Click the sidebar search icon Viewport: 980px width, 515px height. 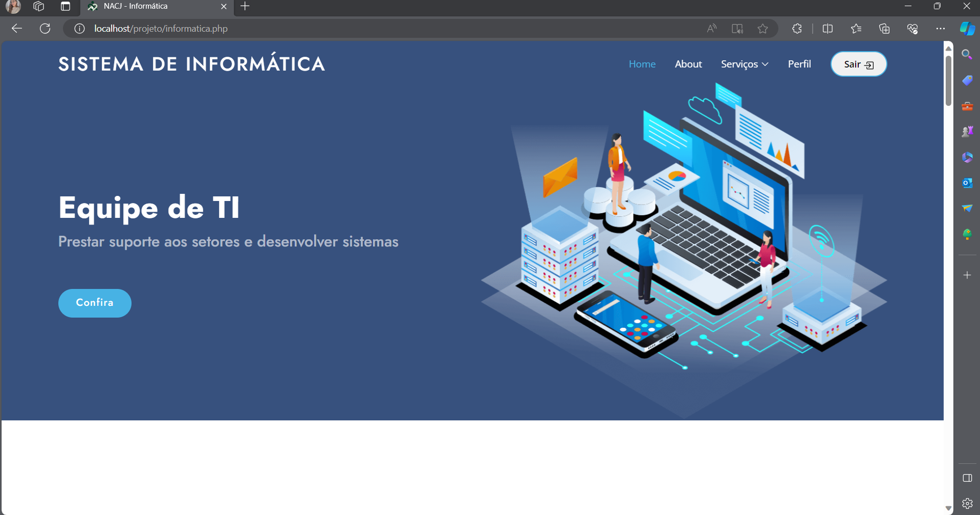point(967,55)
